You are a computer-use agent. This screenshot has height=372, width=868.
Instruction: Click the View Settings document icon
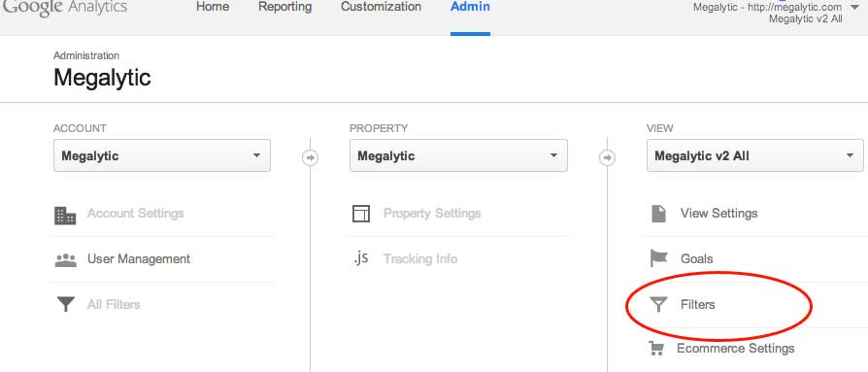click(x=658, y=213)
